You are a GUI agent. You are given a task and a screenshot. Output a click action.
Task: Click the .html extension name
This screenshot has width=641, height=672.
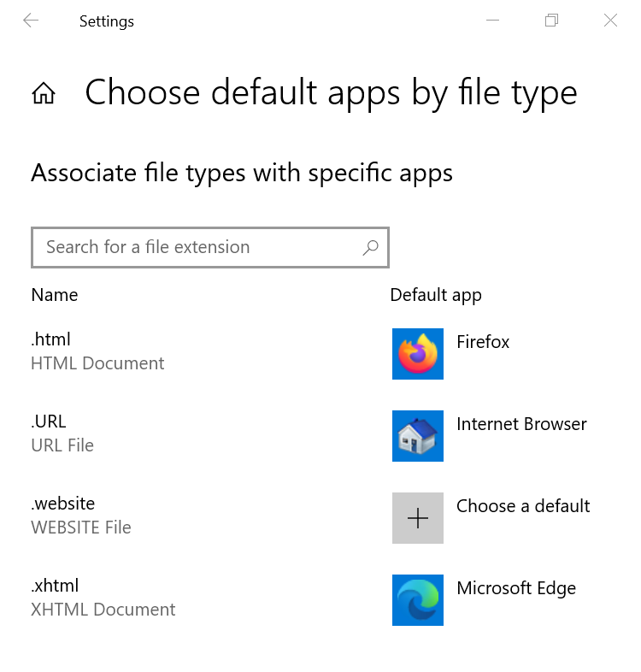tap(50, 339)
